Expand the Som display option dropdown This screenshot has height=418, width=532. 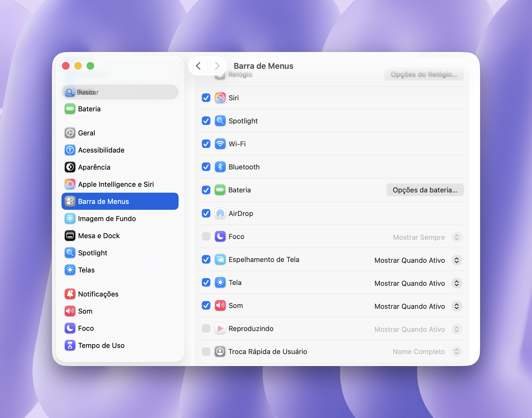[457, 306]
